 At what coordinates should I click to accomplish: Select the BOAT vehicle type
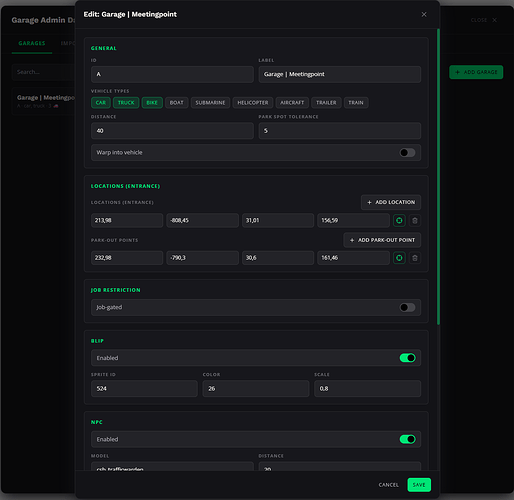(x=177, y=103)
